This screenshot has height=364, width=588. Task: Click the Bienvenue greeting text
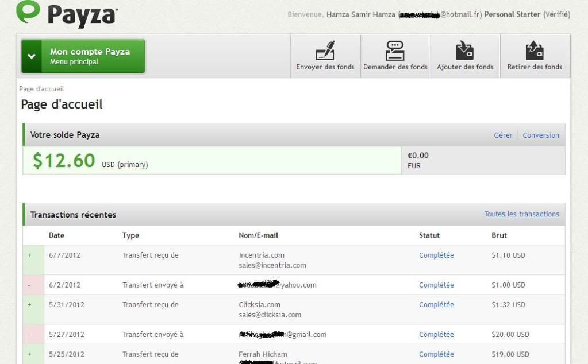click(305, 14)
